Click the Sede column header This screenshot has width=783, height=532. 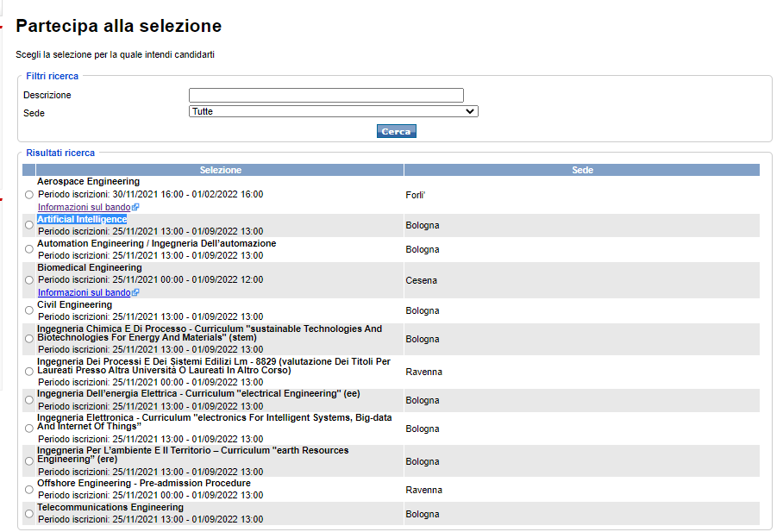[582, 170]
